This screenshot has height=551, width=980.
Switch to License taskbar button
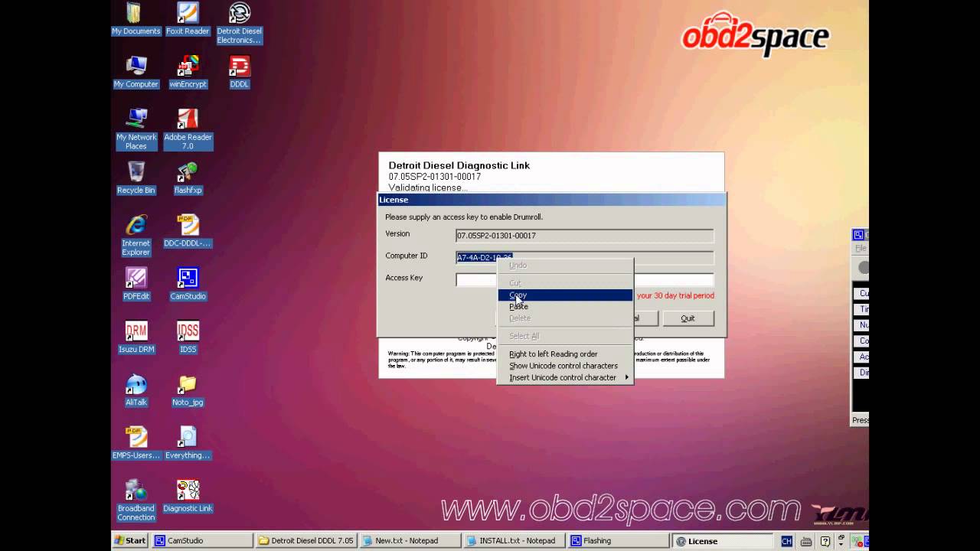tap(722, 541)
